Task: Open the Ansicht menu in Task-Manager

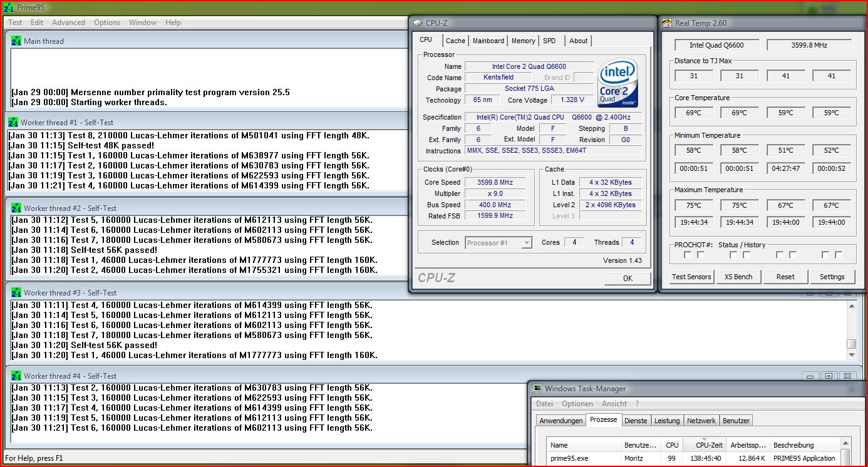Action: point(614,404)
